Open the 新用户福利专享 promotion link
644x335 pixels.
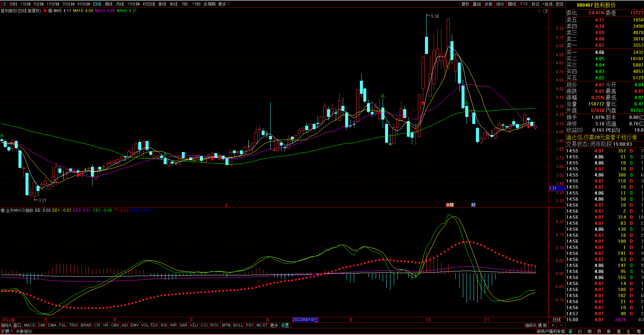(551, 331)
